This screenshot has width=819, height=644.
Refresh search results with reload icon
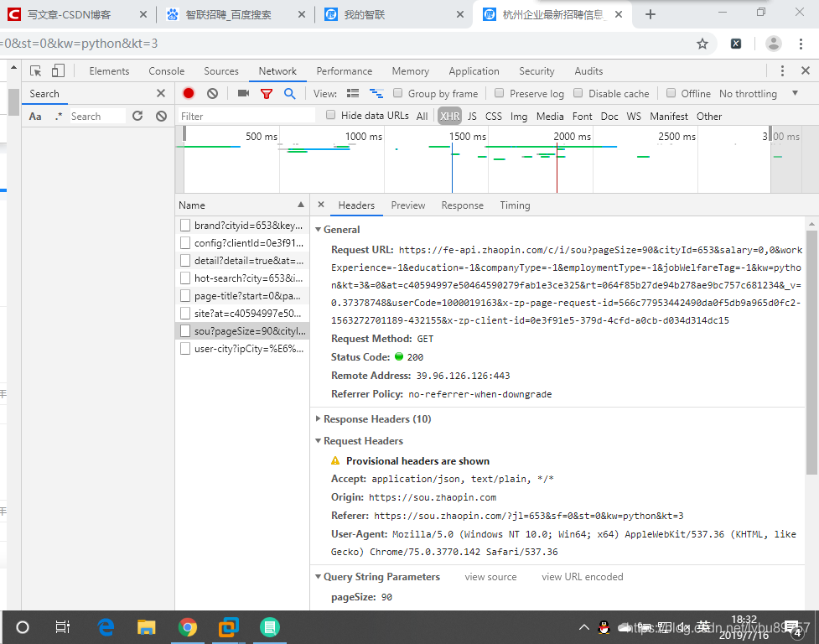(x=137, y=116)
